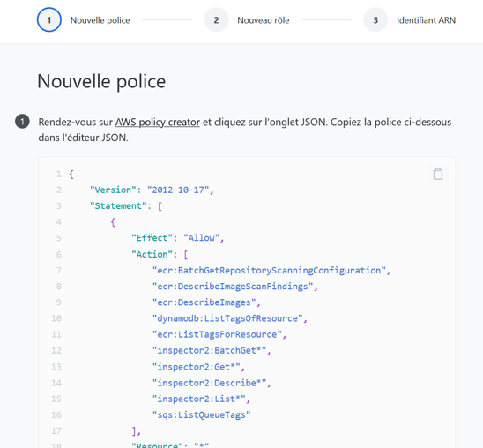Click the "Effect": "Allow" line

(x=178, y=238)
